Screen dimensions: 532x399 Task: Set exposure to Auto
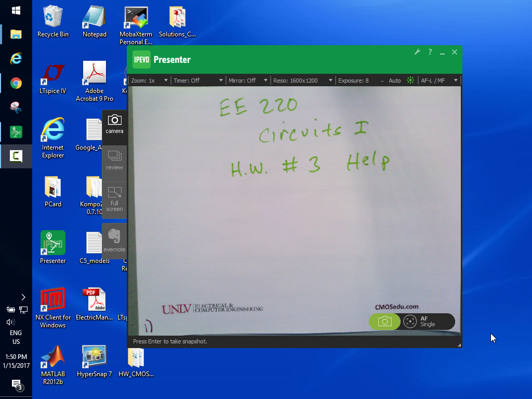tap(395, 81)
